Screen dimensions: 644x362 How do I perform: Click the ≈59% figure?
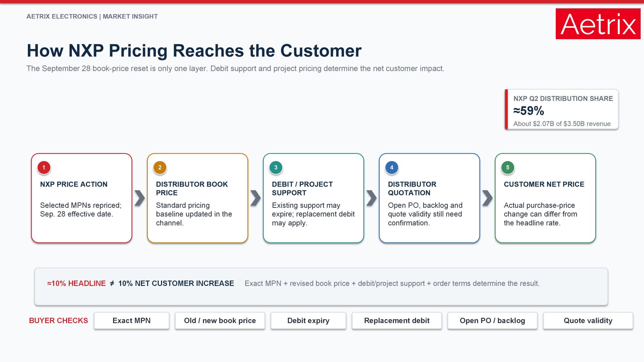point(529,111)
